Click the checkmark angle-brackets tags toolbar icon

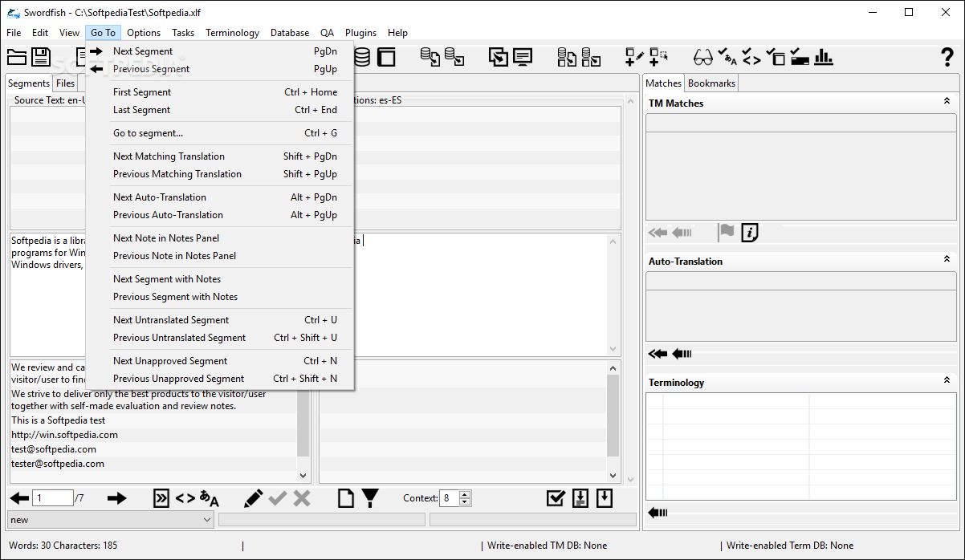(751, 58)
